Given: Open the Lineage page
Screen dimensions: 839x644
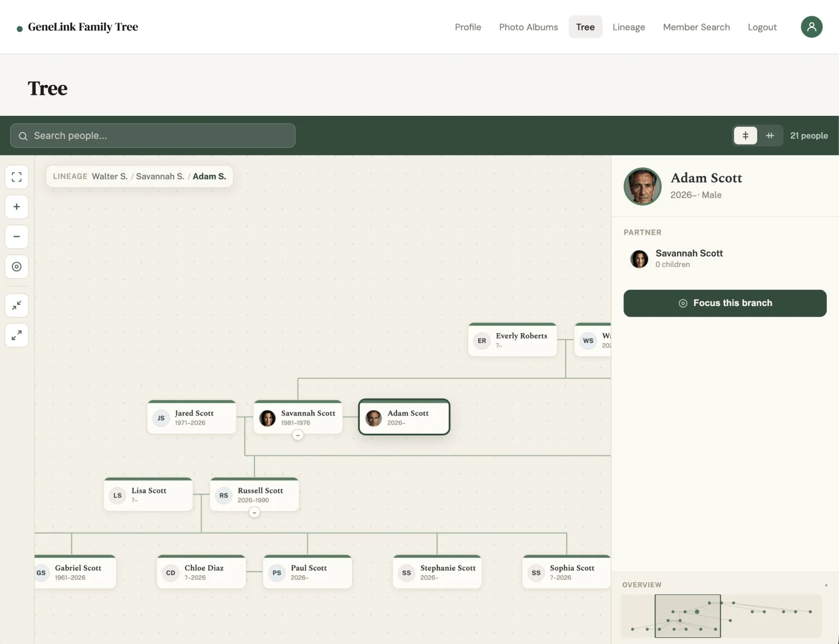Looking at the screenshot, I should point(629,27).
